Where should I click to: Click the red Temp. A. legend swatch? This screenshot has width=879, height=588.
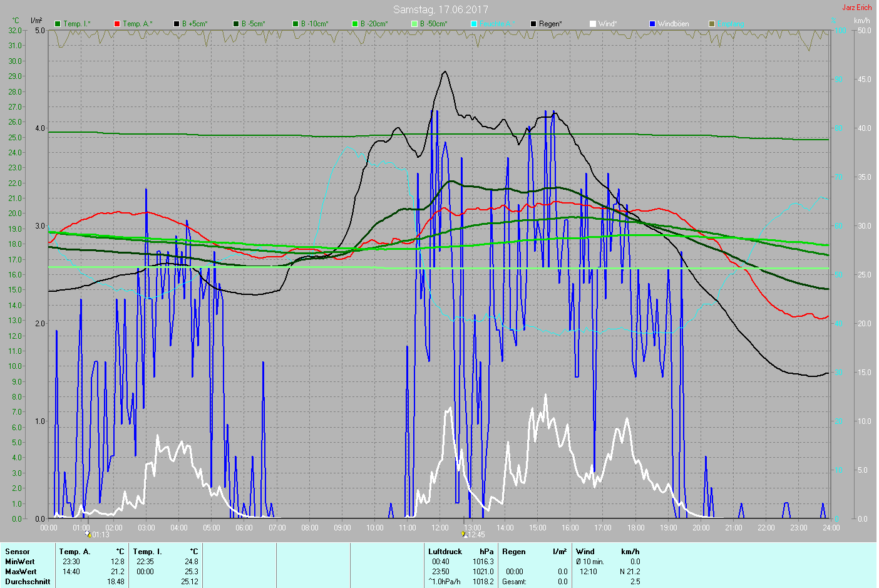coord(117,24)
